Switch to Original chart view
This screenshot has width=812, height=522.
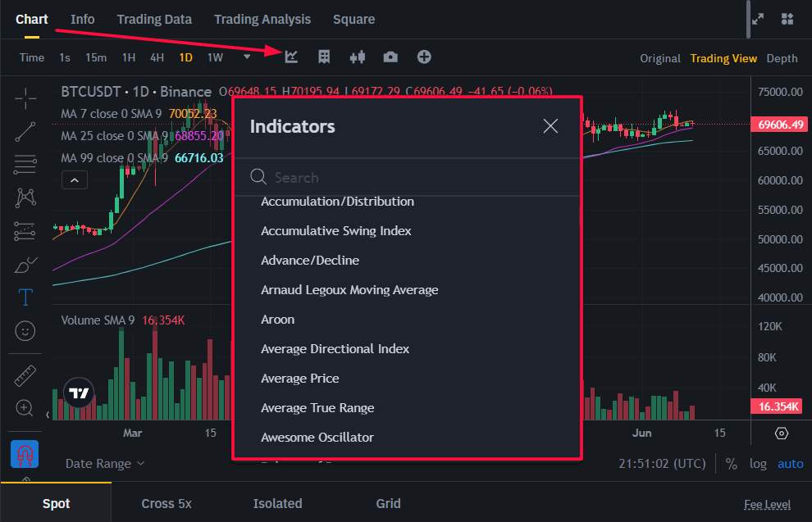(x=659, y=58)
